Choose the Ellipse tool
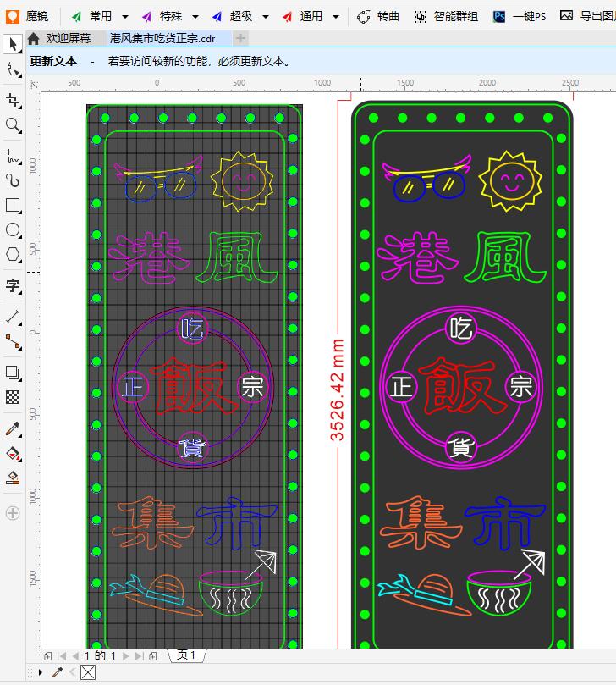The width and height of the screenshot is (616, 685). click(x=13, y=229)
